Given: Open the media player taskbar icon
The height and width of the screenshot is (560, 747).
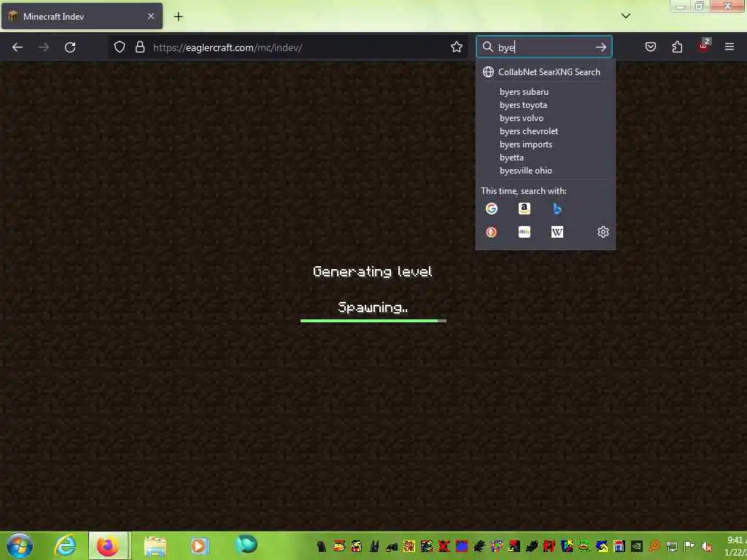Looking at the screenshot, I should click(199, 545).
